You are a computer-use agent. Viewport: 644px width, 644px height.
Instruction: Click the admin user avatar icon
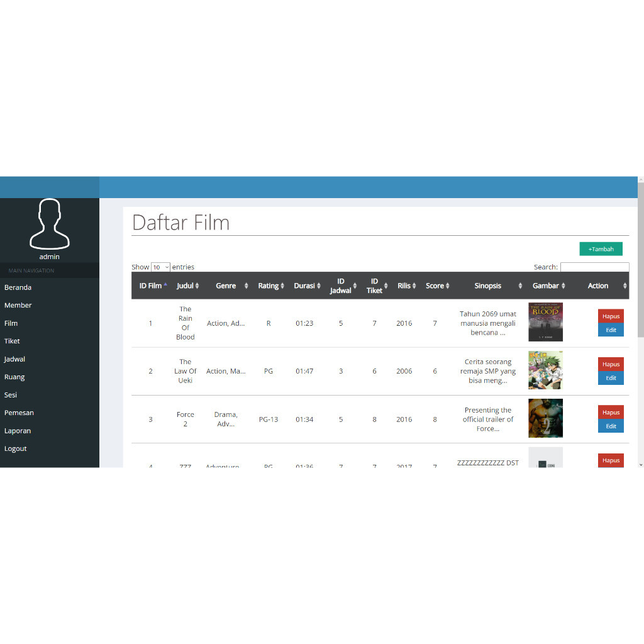(49, 225)
